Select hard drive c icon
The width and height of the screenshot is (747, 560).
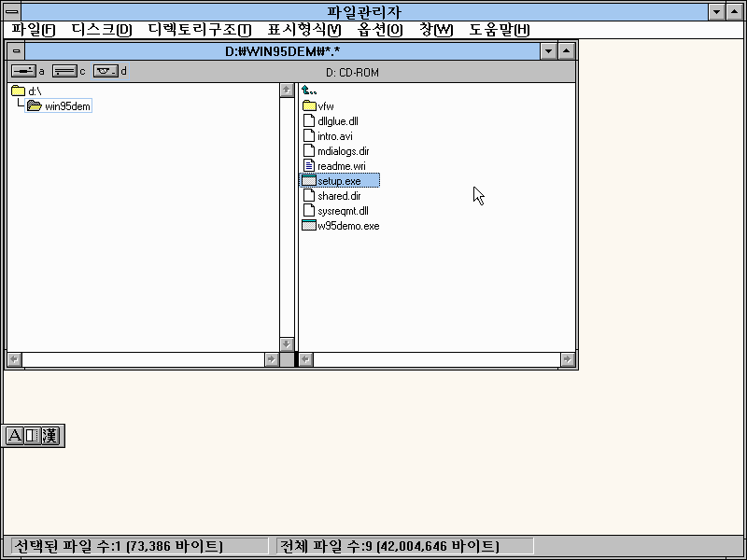[64, 71]
